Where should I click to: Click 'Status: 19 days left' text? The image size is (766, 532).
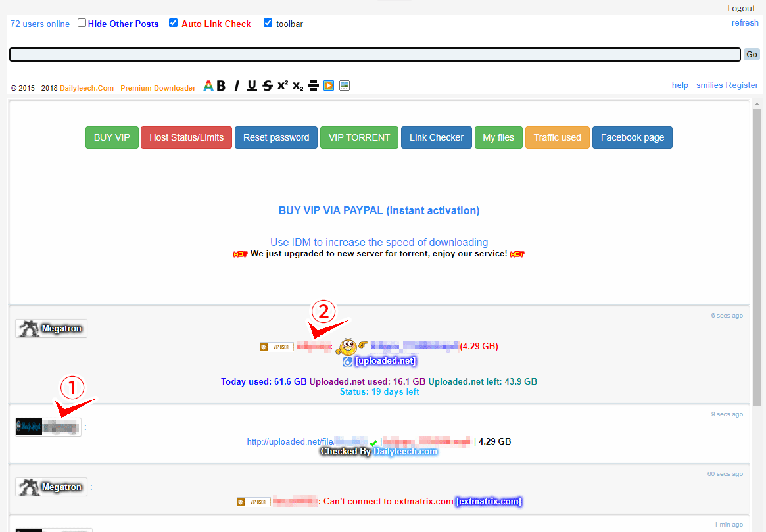[379, 392]
